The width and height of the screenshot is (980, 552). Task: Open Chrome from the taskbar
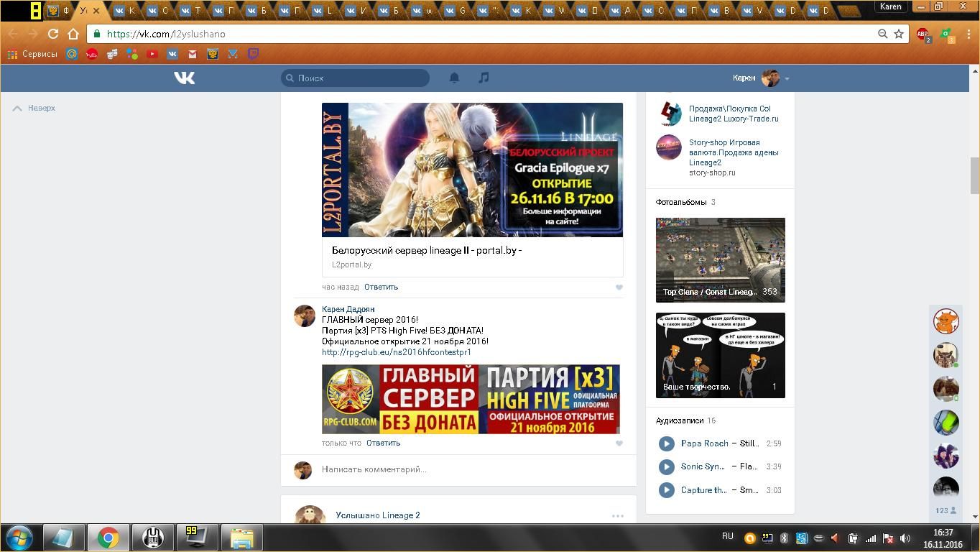tap(108, 538)
